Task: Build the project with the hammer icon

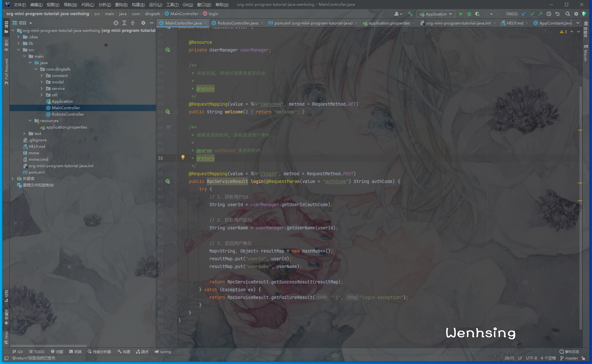Action: pyautogui.click(x=410, y=14)
